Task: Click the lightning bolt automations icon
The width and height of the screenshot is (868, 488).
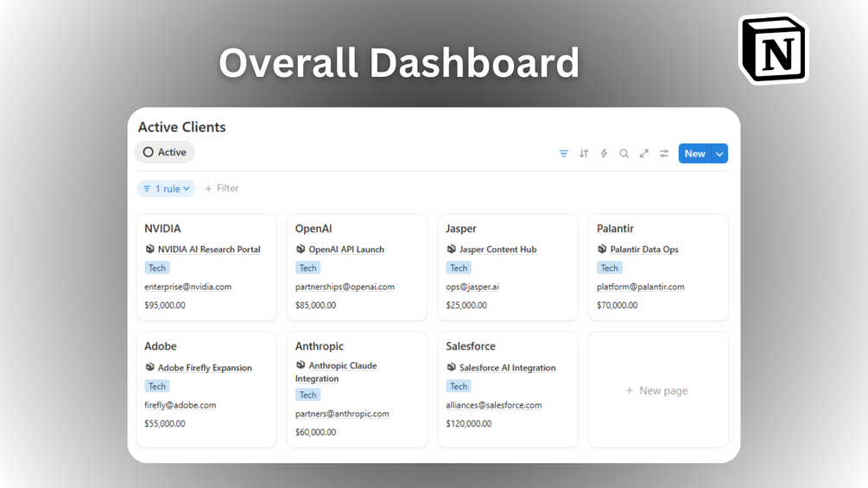Action: 604,154
